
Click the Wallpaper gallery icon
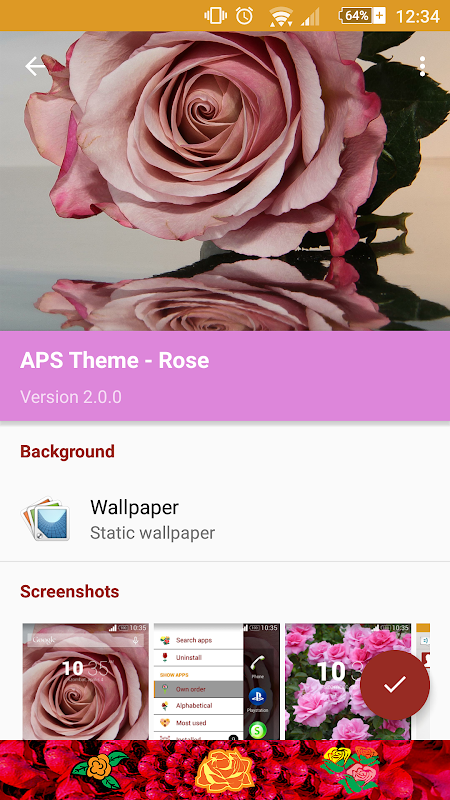coord(46,519)
